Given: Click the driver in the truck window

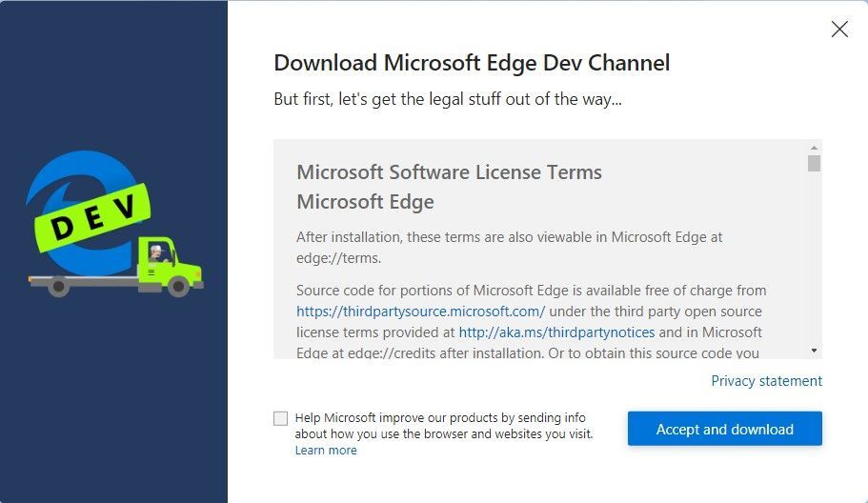Looking at the screenshot, I should coord(156,252).
